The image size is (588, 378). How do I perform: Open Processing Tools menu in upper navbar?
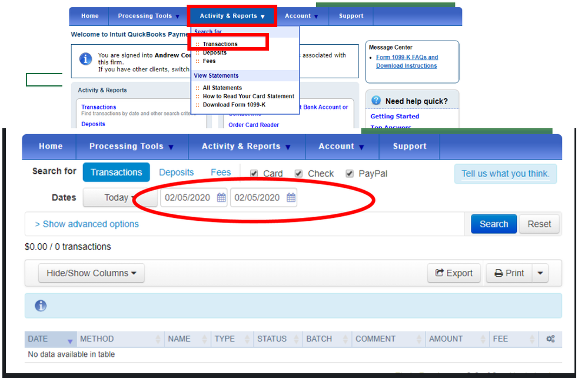click(x=149, y=16)
